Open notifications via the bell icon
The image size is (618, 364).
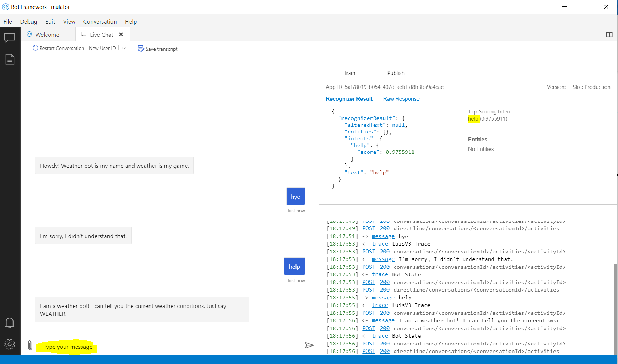pos(10,322)
